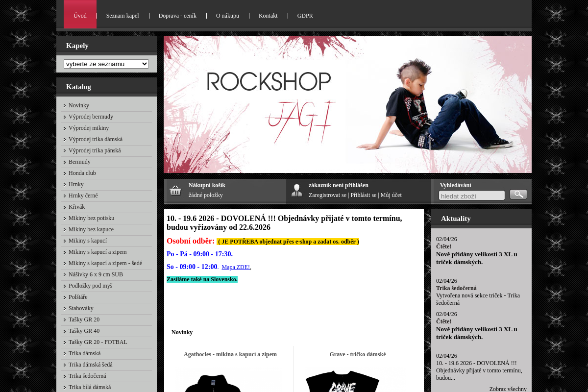The height and width of the screenshot is (392, 588).
Task: Select Novinky in the catalog
Action: click(x=79, y=105)
